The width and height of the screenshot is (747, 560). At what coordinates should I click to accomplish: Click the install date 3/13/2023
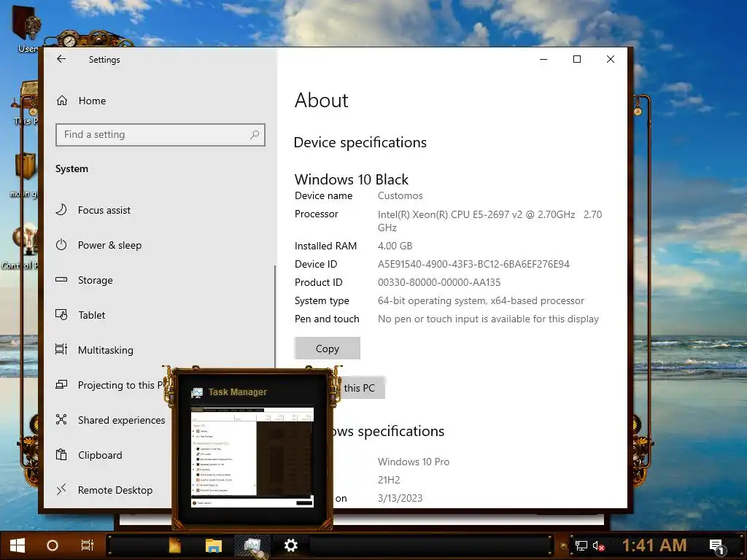pyautogui.click(x=400, y=498)
